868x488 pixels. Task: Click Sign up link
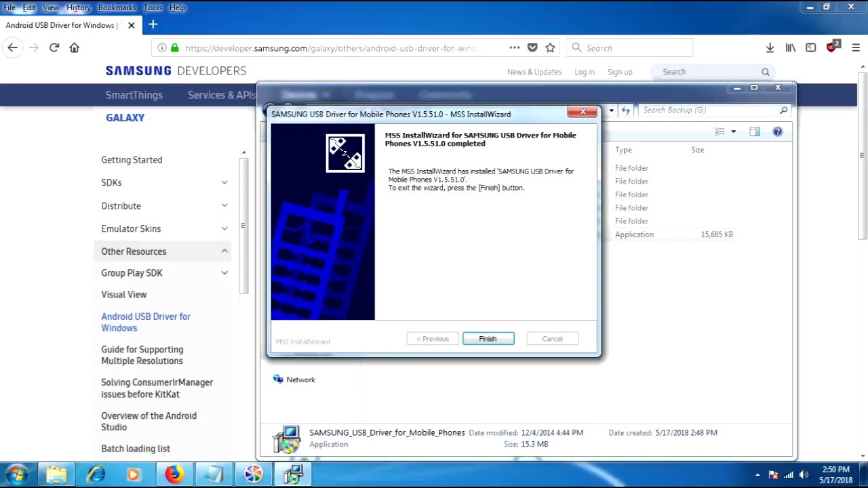620,72
